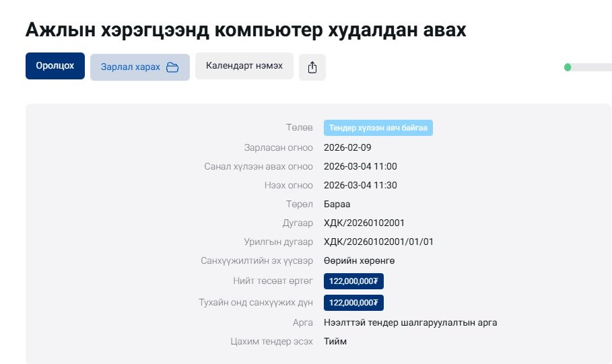Click the Бараа type value
The image size is (612, 364).
(337, 204)
